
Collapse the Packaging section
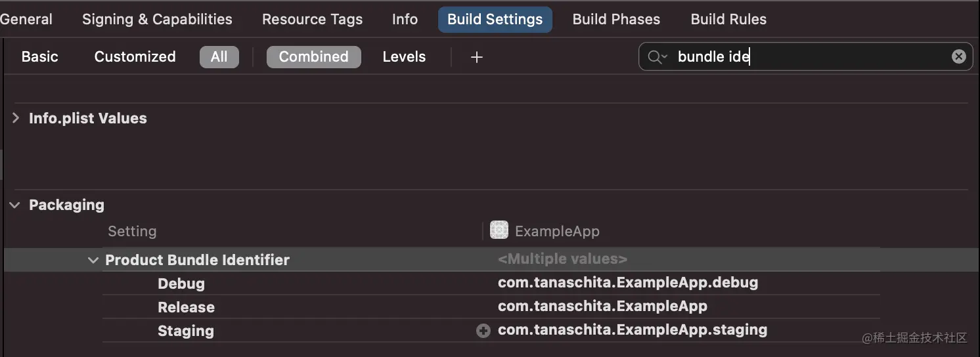[15, 205]
